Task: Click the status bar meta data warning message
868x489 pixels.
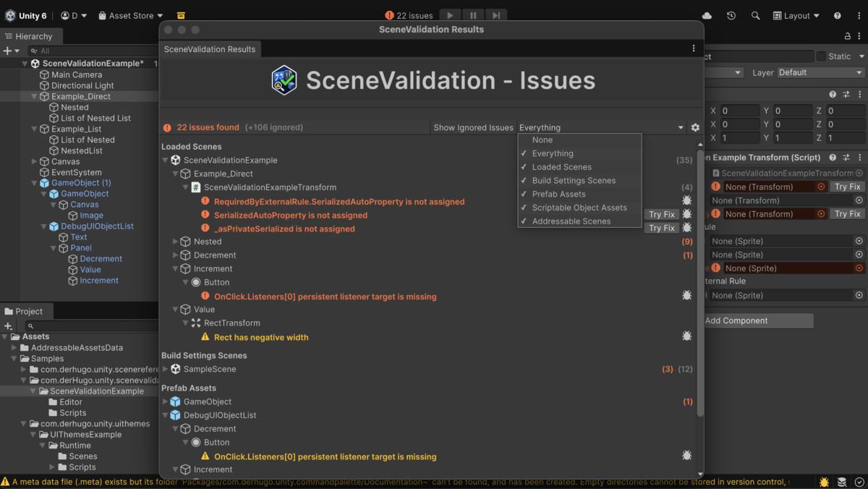Action: (x=395, y=482)
